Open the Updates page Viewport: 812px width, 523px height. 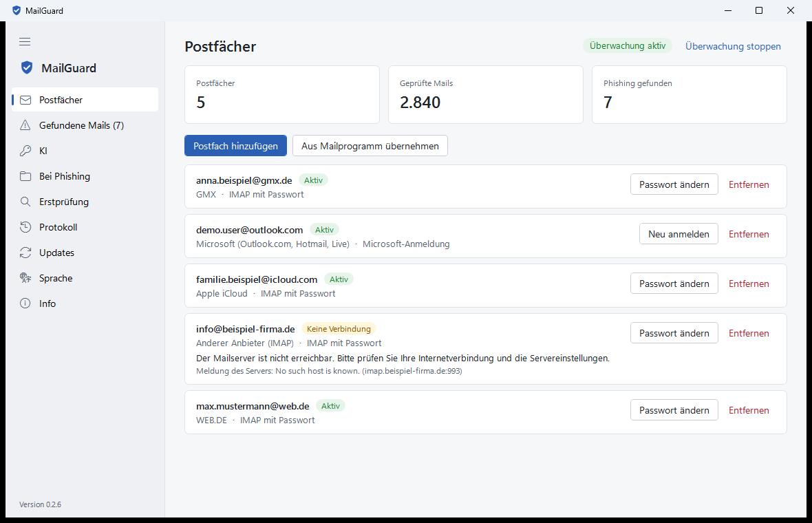click(85, 253)
